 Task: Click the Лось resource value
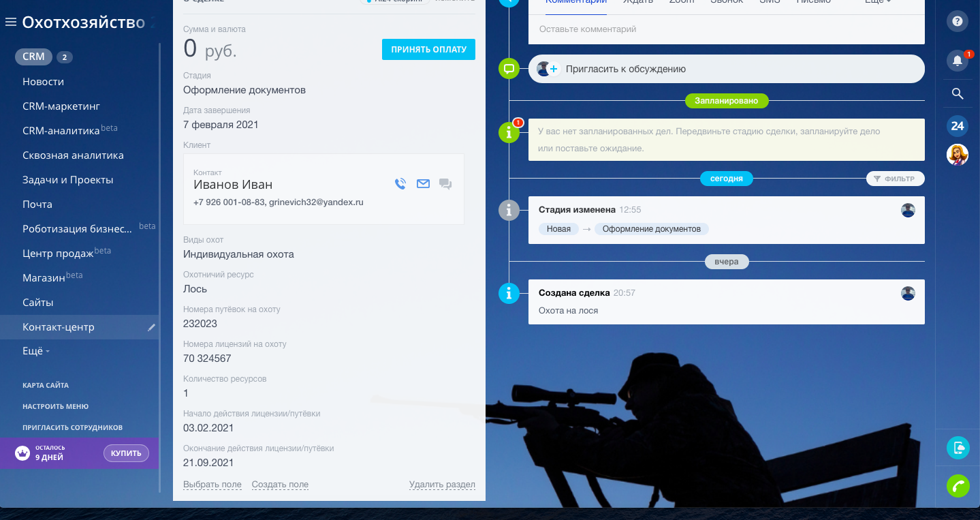click(195, 289)
